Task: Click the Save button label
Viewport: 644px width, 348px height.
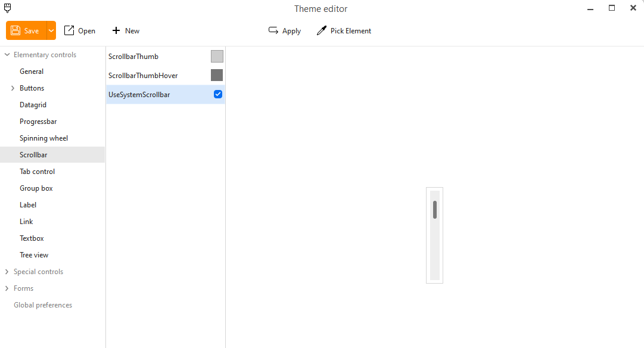Action: pyautogui.click(x=31, y=31)
